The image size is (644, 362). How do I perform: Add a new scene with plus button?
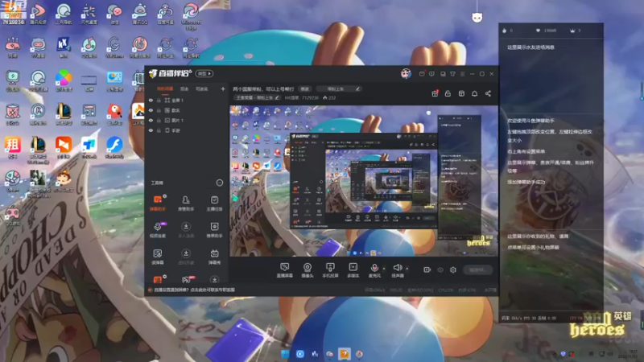coord(223,88)
